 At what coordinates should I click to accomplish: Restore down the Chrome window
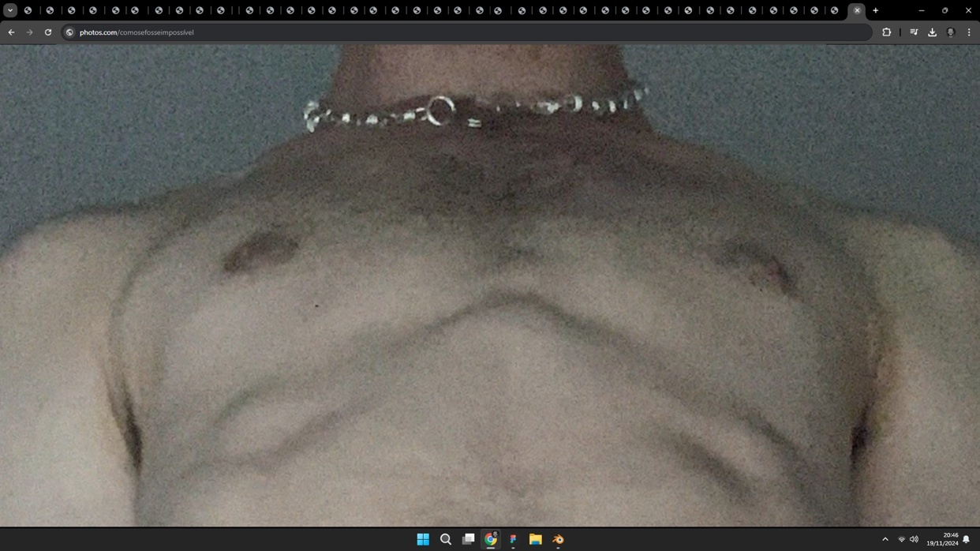tap(944, 10)
